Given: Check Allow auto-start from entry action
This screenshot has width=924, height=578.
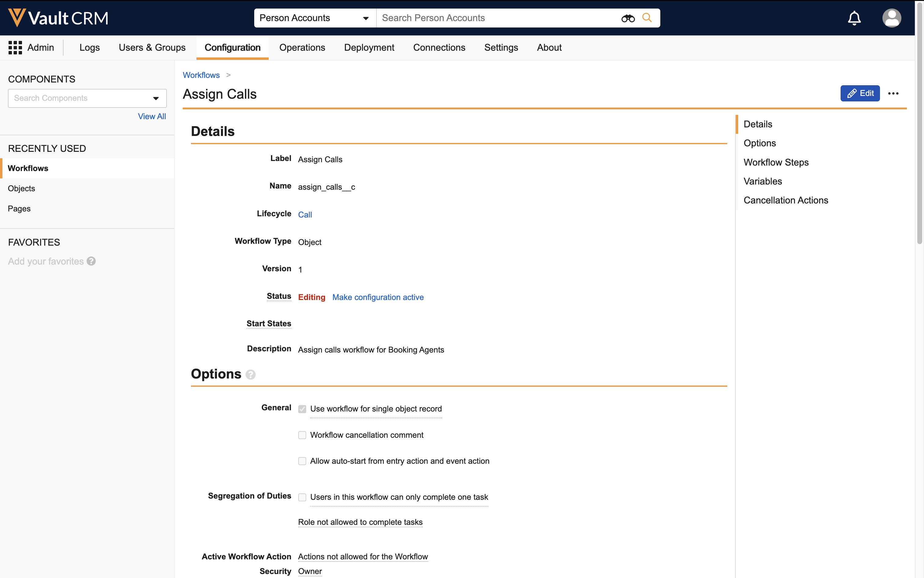Looking at the screenshot, I should (302, 461).
